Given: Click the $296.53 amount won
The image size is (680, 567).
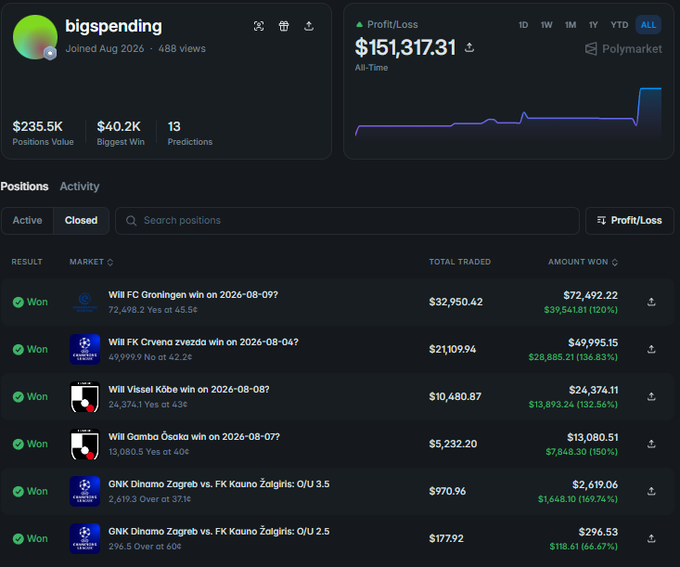Looking at the screenshot, I should point(598,532).
